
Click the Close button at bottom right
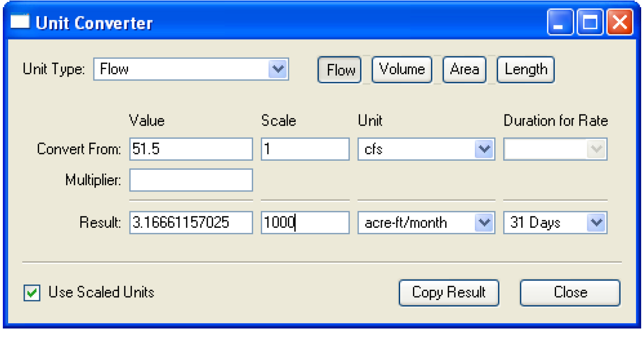pyautogui.click(x=570, y=293)
